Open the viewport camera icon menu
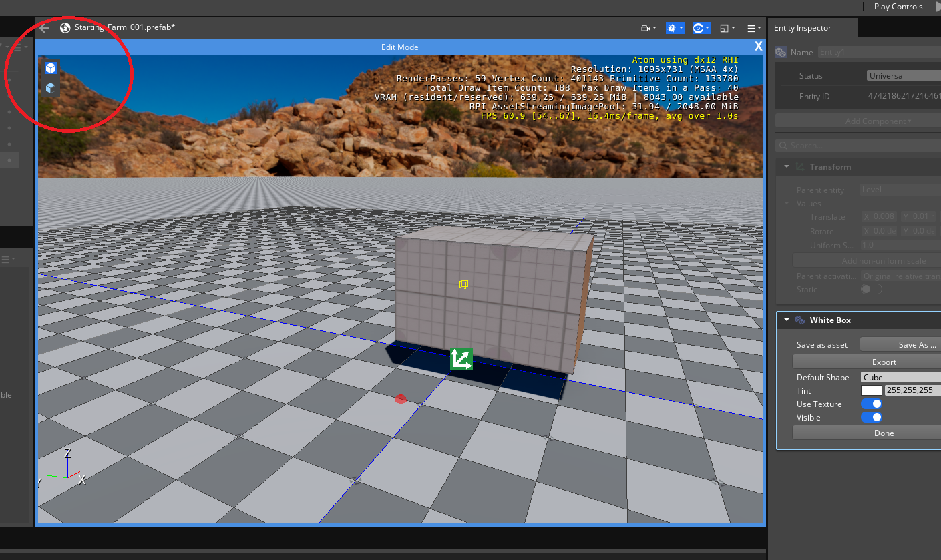This screenshot has height=560, width=941. point(646,27)
